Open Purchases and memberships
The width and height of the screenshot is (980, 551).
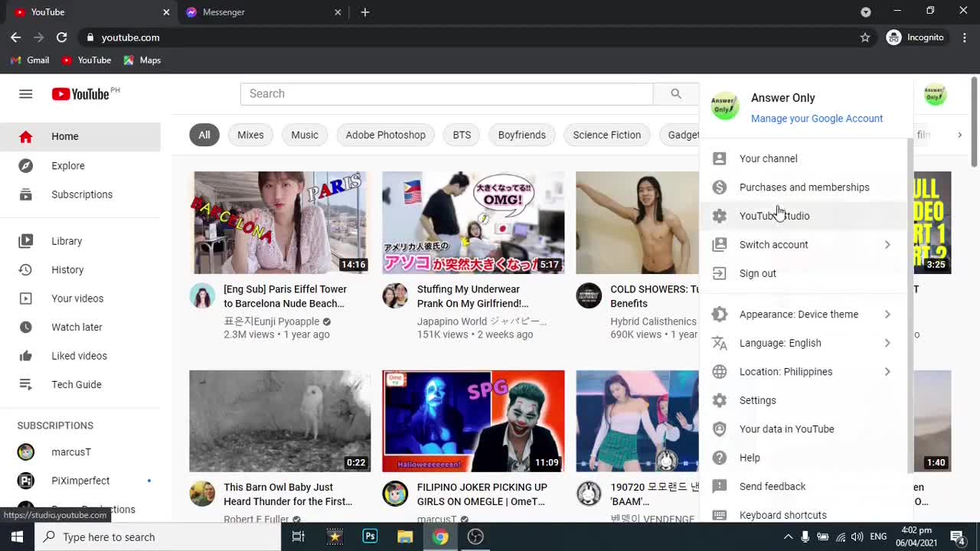pyautogui.click(x=803, y=187)
